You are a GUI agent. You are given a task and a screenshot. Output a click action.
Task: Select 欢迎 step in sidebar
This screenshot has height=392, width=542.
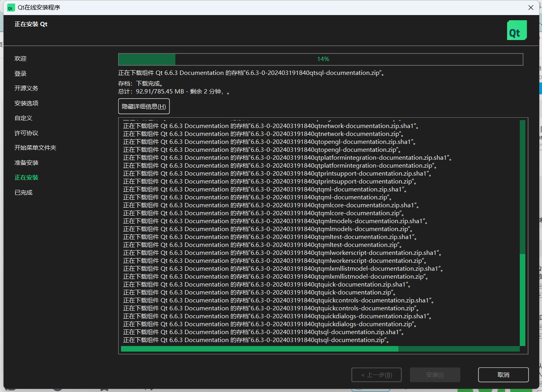click(21, 58)
